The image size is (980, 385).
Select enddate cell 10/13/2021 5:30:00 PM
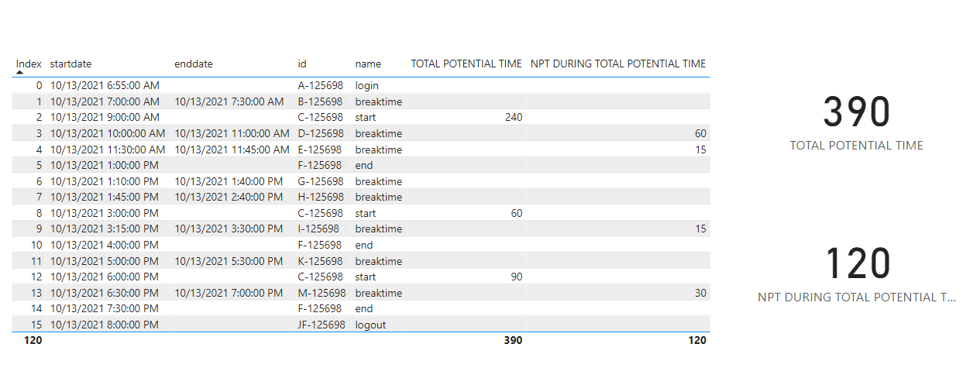coord(228,261)
